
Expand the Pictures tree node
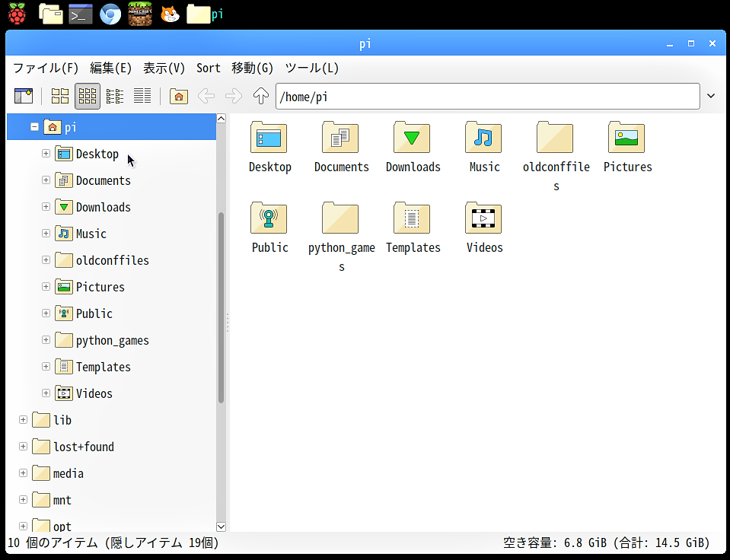tap(46, 286)
